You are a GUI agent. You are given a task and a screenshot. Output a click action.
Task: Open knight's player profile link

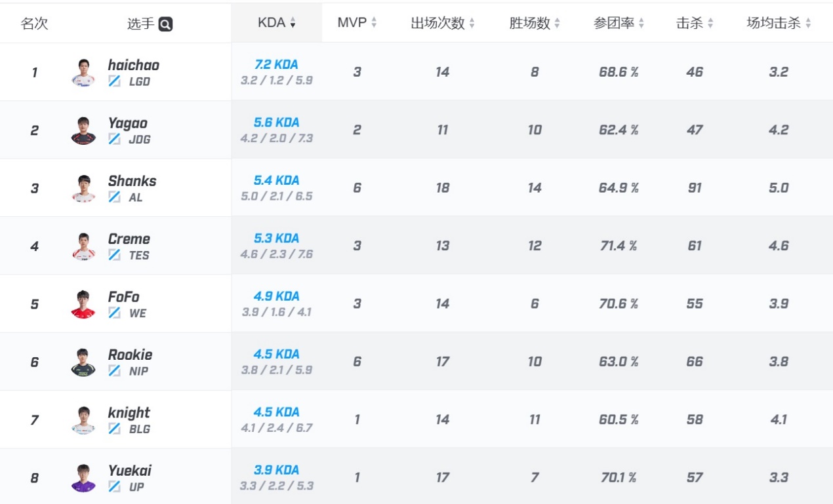pos(129,413)
